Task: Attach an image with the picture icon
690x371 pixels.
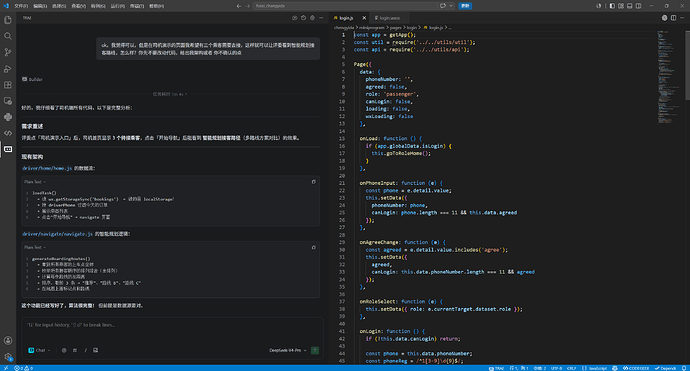Action: (x=95, y=350)
